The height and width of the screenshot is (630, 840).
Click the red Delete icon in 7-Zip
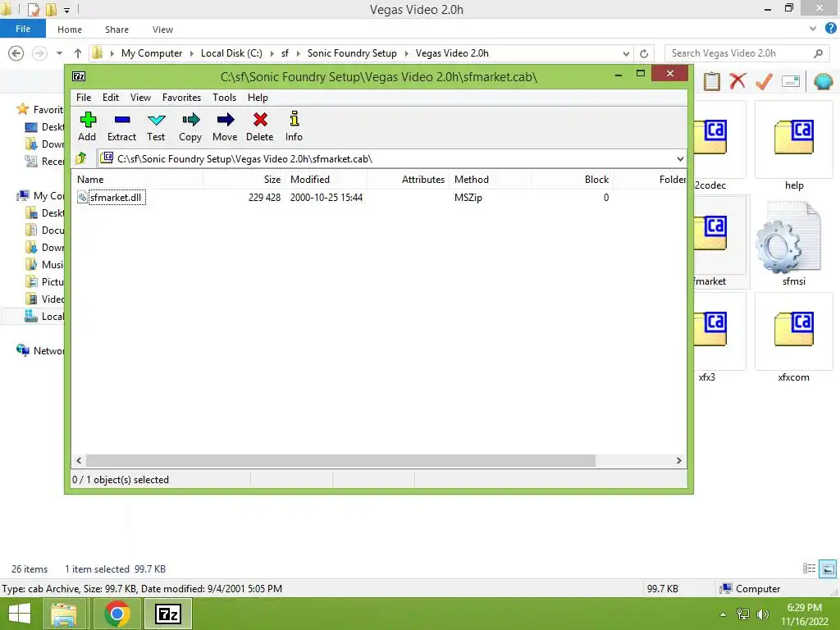(260, 126)
